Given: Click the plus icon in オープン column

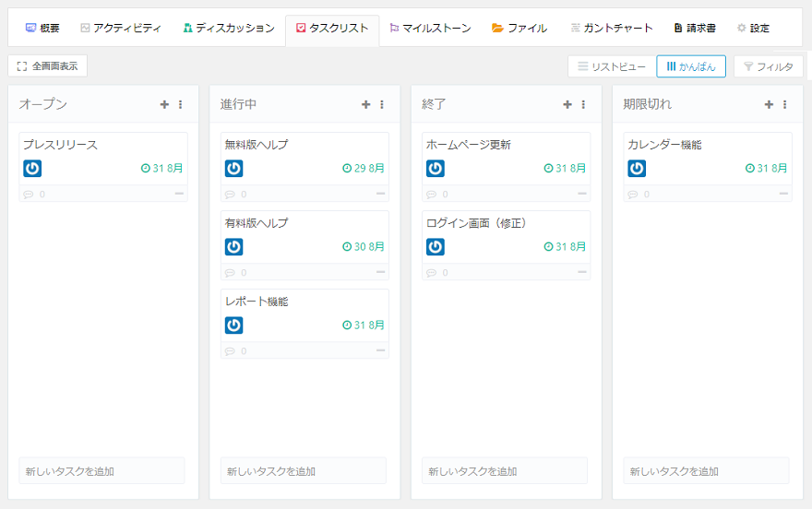Looking at the screenshot, I should tap(164, 105).
